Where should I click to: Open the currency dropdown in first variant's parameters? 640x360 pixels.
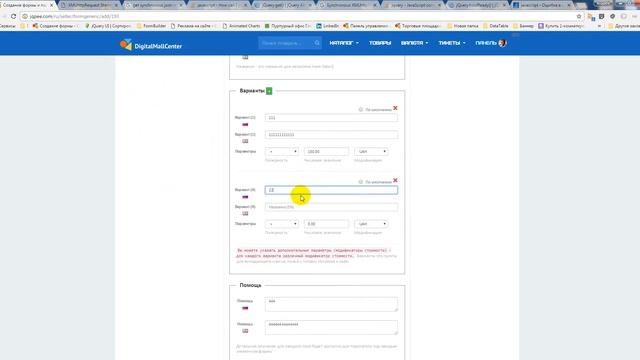coord(371,151)
